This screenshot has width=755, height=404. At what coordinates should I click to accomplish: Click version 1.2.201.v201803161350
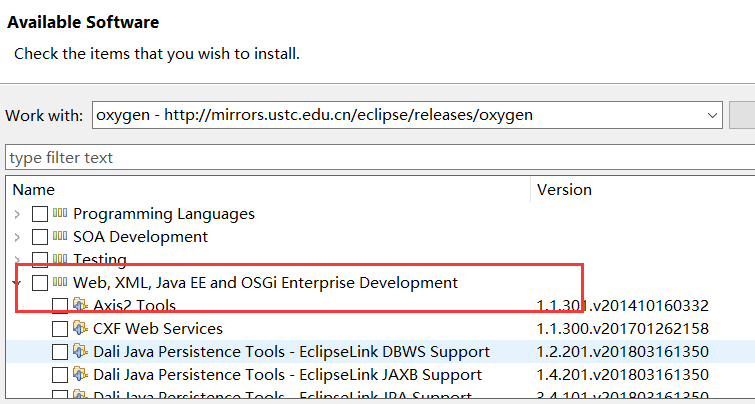tap(623, 352)
